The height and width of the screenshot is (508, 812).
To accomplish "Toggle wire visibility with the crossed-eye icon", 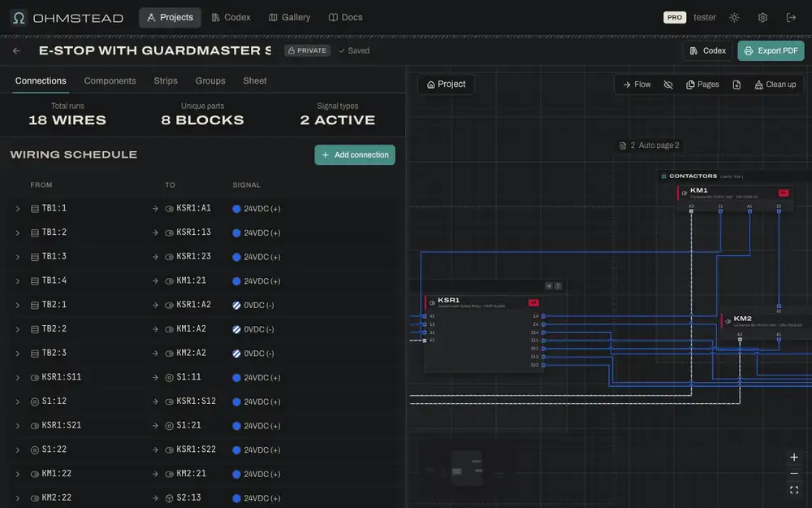I will coord(668,85).
